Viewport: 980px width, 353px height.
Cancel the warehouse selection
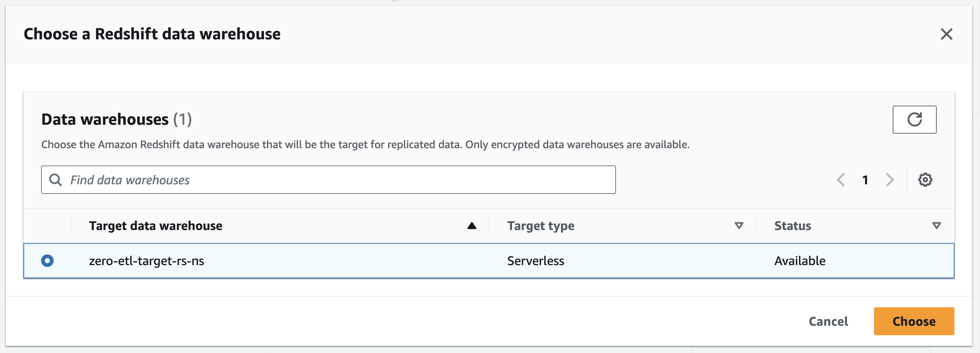(x=828, y=321)
